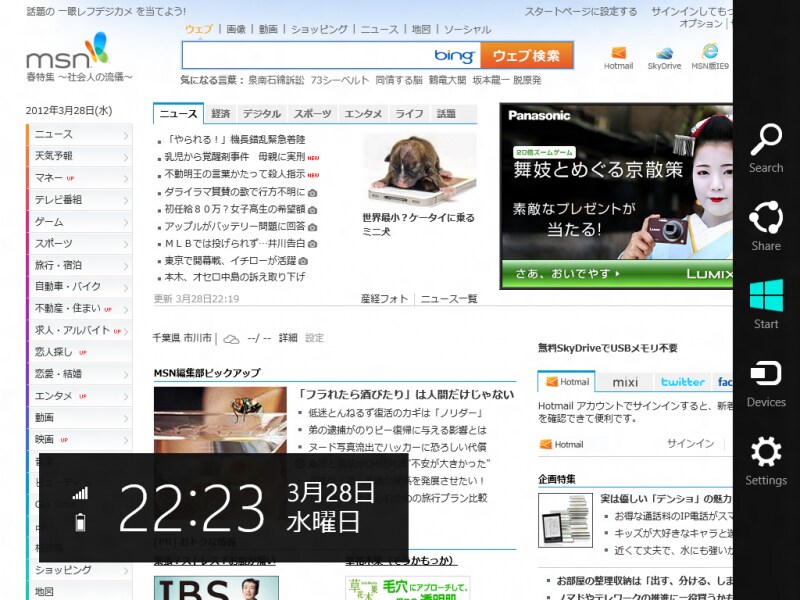Open Hotmail via the envelope icon
This screenshot has width=800, height=600.
coord(618,52)
